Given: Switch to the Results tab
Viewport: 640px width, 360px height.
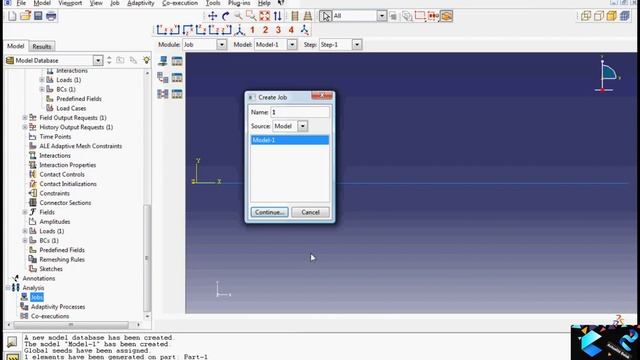Looking at the screenshot, I should (42, 46).
